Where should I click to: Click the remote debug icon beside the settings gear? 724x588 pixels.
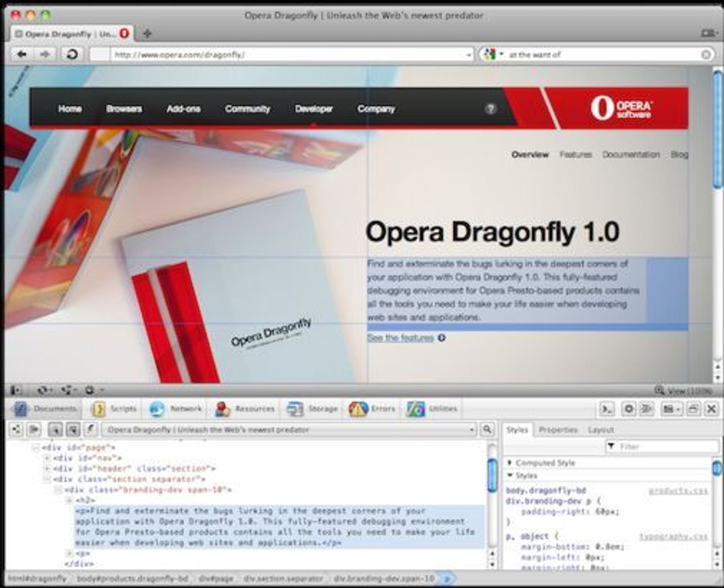click(x=646, y=409)
